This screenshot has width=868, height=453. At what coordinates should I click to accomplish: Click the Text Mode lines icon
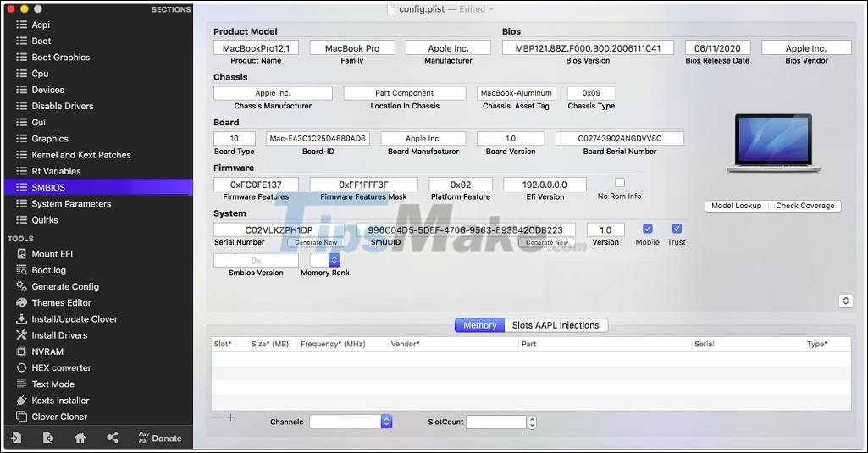pos(21,384)
